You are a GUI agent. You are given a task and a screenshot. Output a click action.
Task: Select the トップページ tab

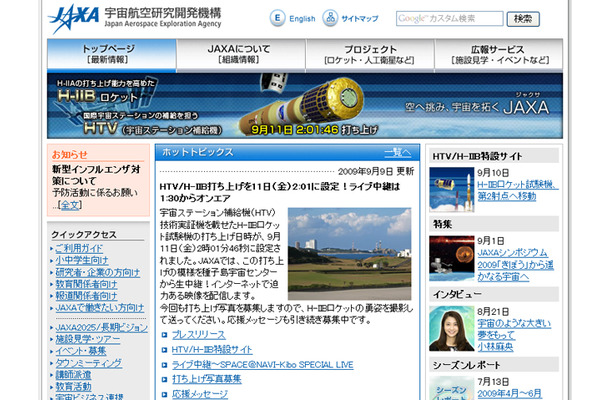point(112,55)
